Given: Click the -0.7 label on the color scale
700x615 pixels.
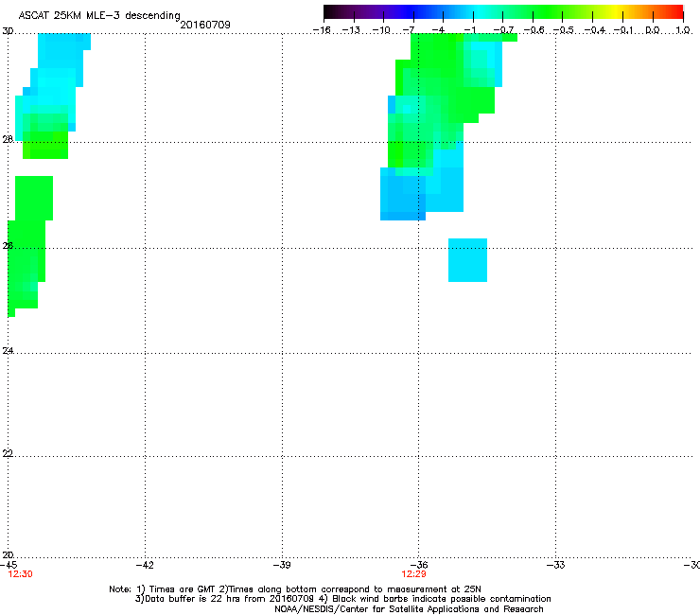Looking at the screenshot, I should click(503, 30).
